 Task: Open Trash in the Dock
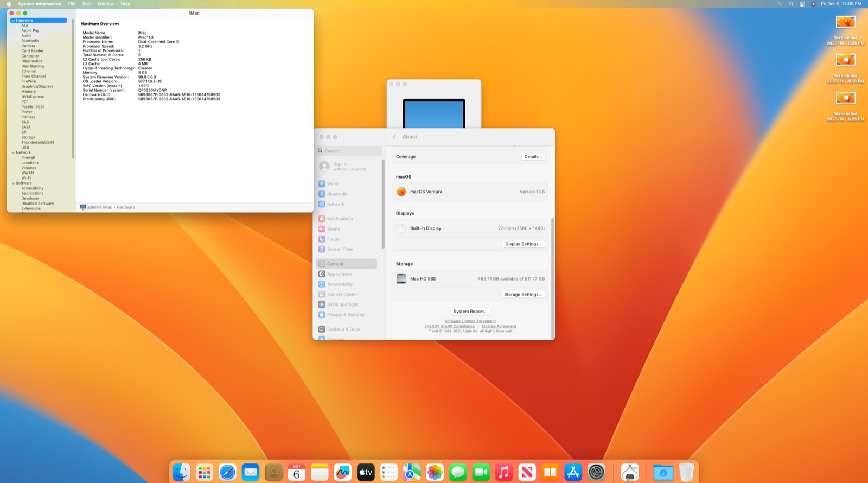click(x=686, y=472)
